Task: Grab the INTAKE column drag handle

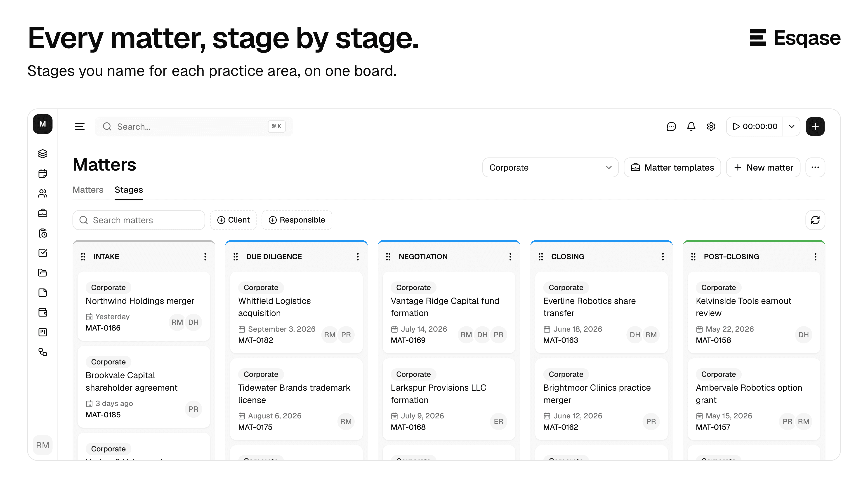Action: click(x=83, y=257)
